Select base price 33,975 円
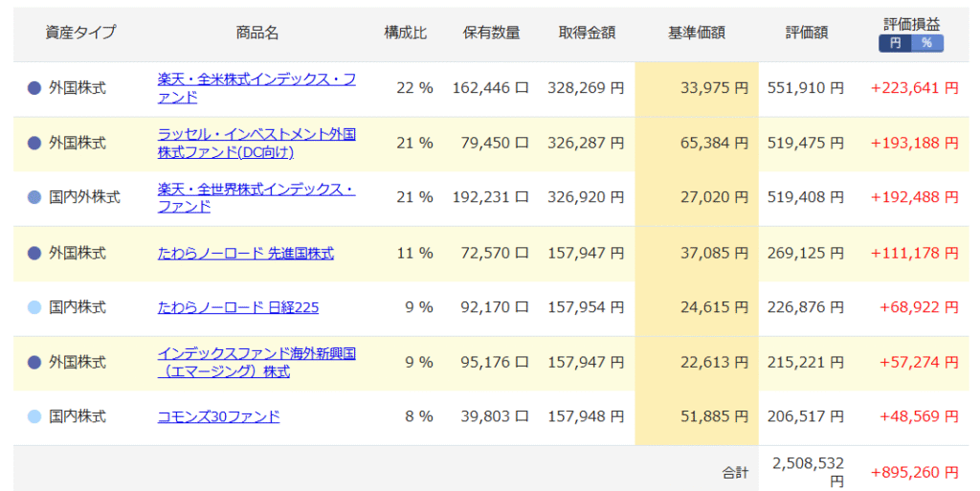Screen dimensions: 980x491 coord(714,88)
